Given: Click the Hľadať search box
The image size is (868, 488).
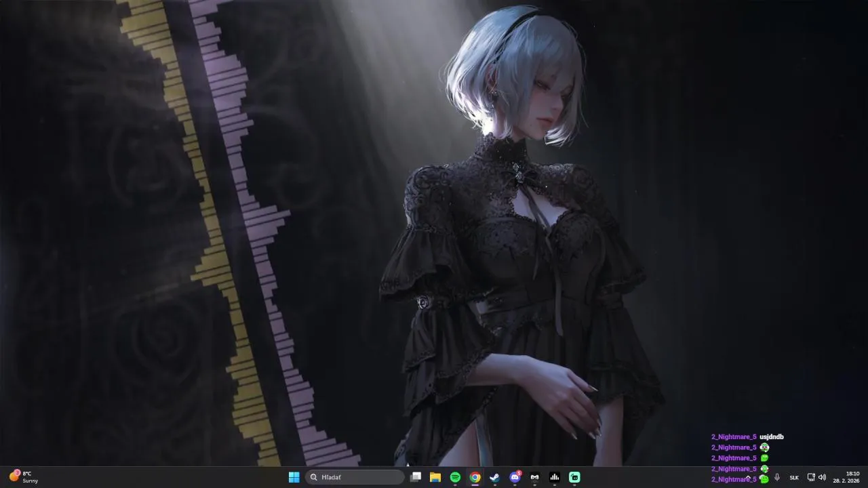Looking at the screenshot, I should pos(355,477).
